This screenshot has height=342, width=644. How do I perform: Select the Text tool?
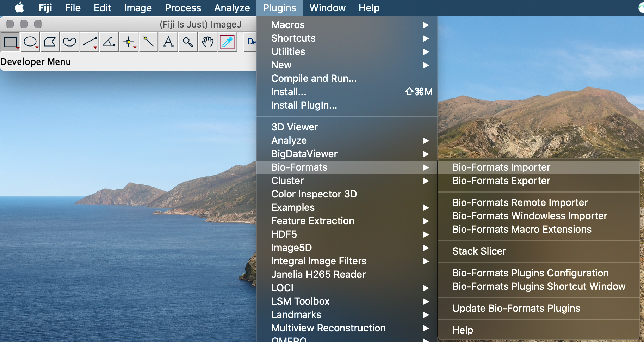point(168,42)
